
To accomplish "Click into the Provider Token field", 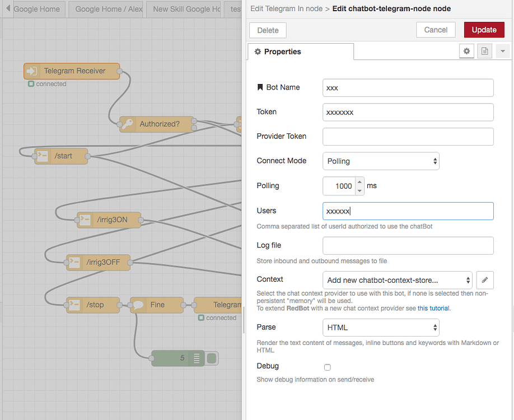I will click(x=408, y=137).
